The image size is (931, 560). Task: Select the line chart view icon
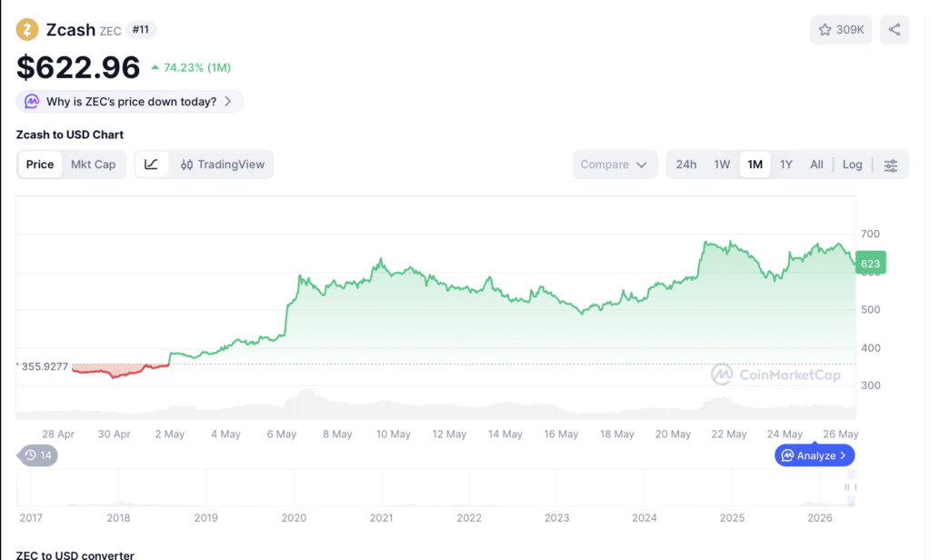tap(152, 165)
